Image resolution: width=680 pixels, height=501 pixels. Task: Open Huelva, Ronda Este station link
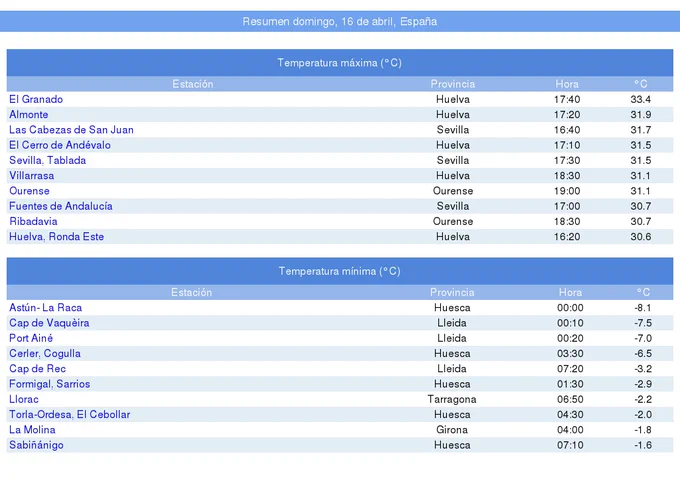click(x=57, y=237)
